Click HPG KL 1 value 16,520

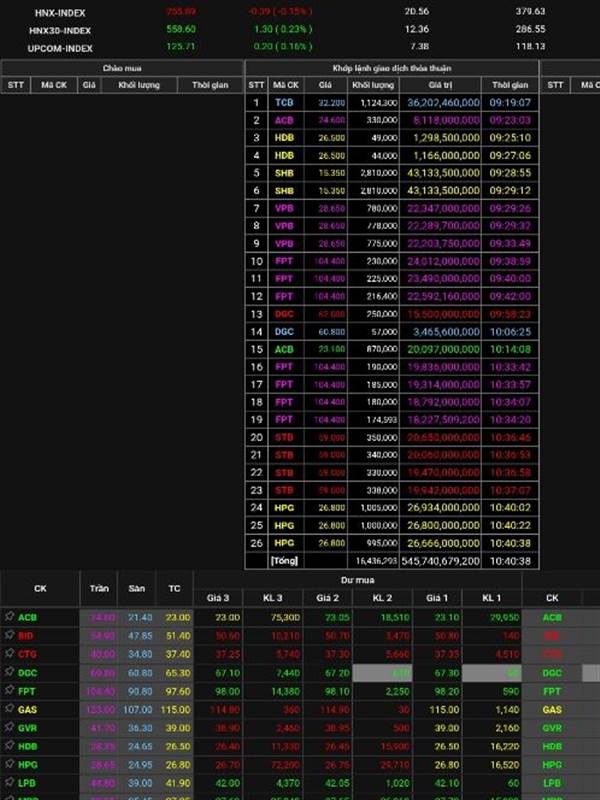click(507, 765)
